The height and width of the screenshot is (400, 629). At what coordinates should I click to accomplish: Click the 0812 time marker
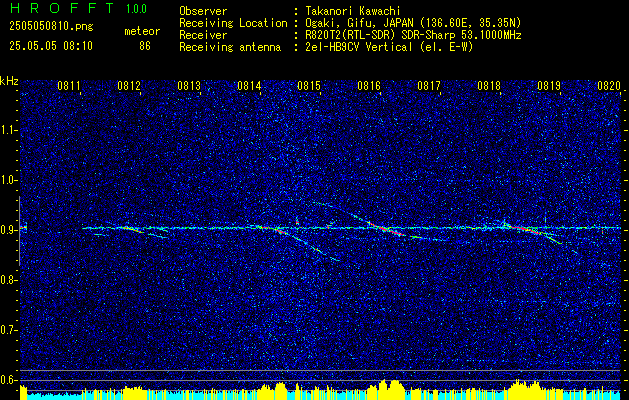(x=129, y=85)
